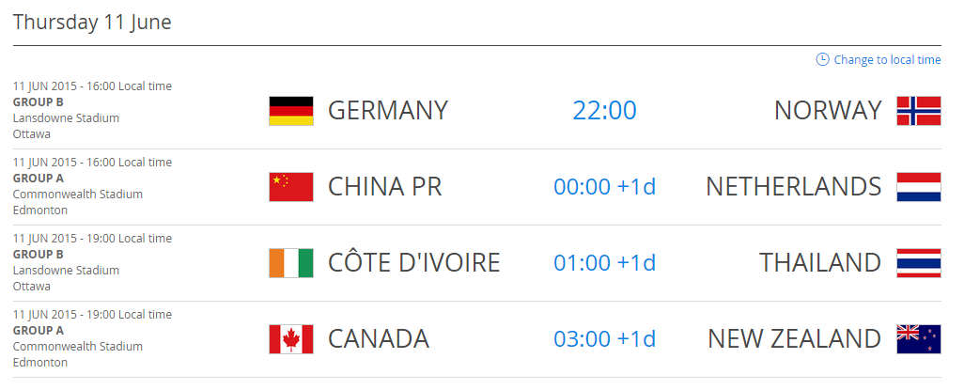This screenshot has width=980, height=390.
Task: Click the Thailand flag icon
Action: [x=919, y=263]
